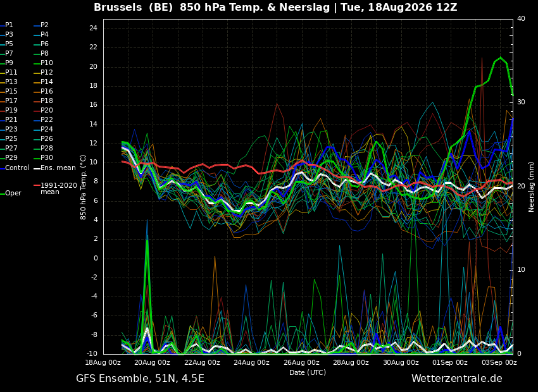
Task: Select legend member P14
Action: tap(47, 82)
